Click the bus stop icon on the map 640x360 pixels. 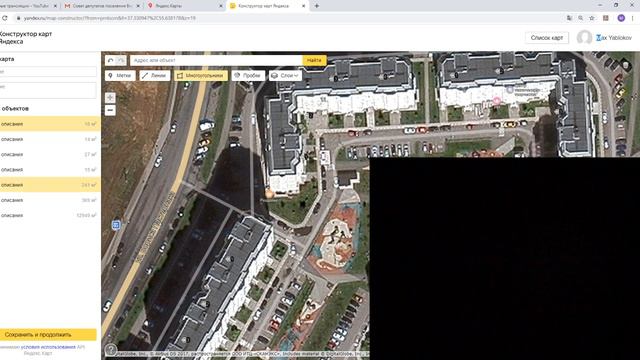click(116, 224)
